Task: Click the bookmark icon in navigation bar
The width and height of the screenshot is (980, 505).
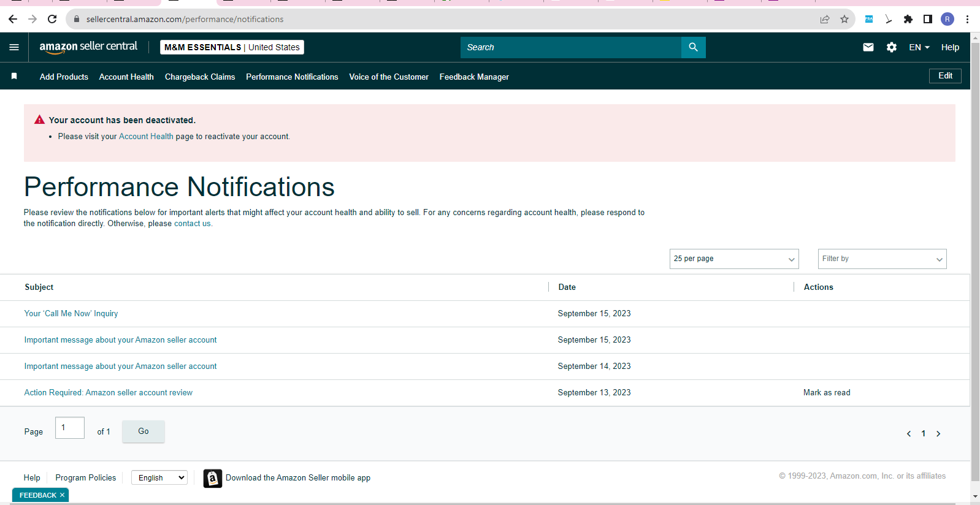Action: (x=14, y=76)
